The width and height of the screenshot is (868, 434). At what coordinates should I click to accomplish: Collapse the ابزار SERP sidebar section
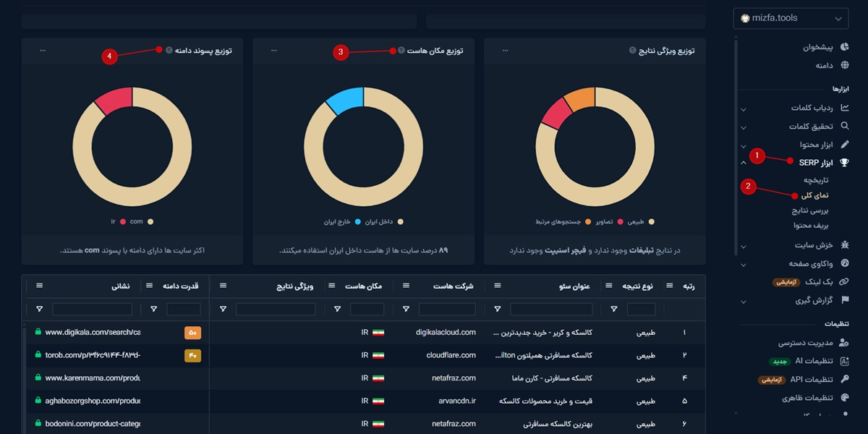point(743,163)
